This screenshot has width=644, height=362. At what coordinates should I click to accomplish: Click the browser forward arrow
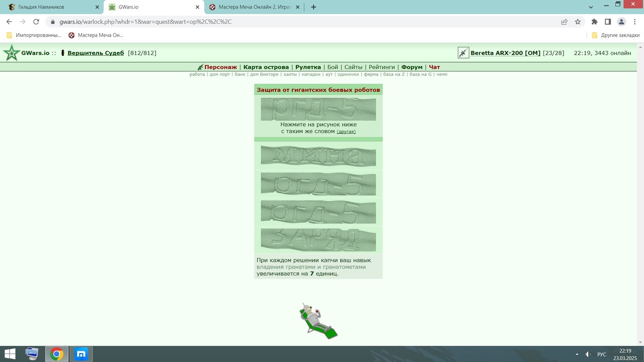coord(23,22)
